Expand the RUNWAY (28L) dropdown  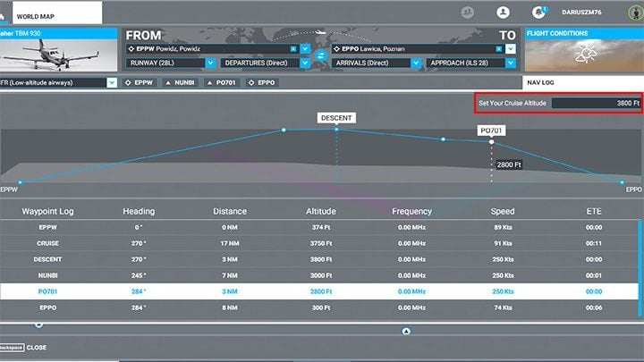(x=210, y=63)
